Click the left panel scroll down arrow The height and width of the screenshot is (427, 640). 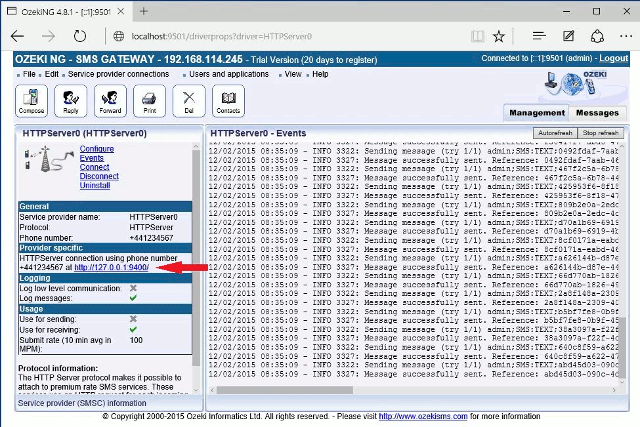pos(196,390)
